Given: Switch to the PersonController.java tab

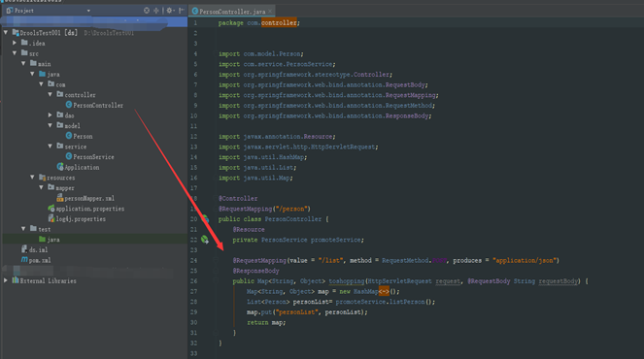Looking at the screenshot, I should 232,11.
